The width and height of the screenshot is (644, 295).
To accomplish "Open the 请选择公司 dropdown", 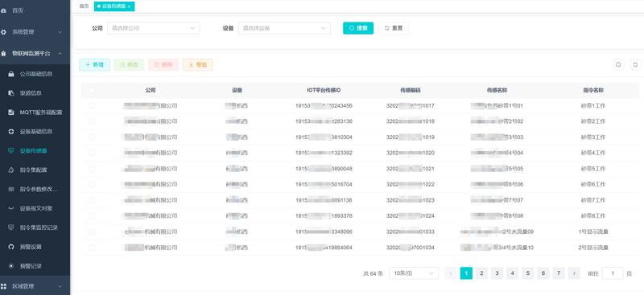I will tap(153, 28).
